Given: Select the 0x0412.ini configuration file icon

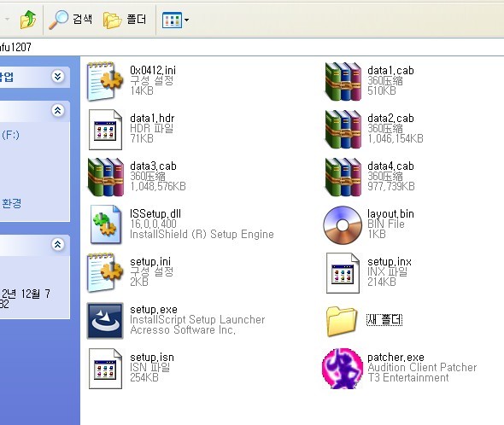Looking at the screenshot, I should [x=105, y=81].
